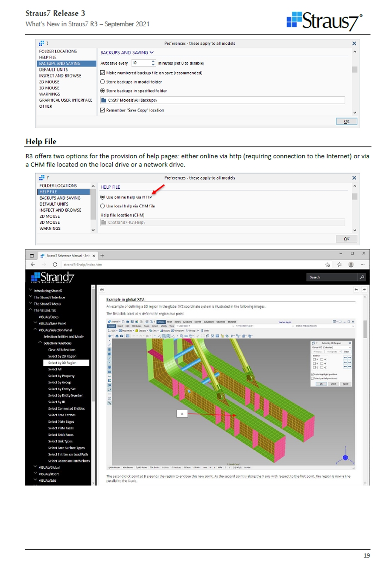
Task: Toggle Make numbered backup file on save
Action: (103, 73)
